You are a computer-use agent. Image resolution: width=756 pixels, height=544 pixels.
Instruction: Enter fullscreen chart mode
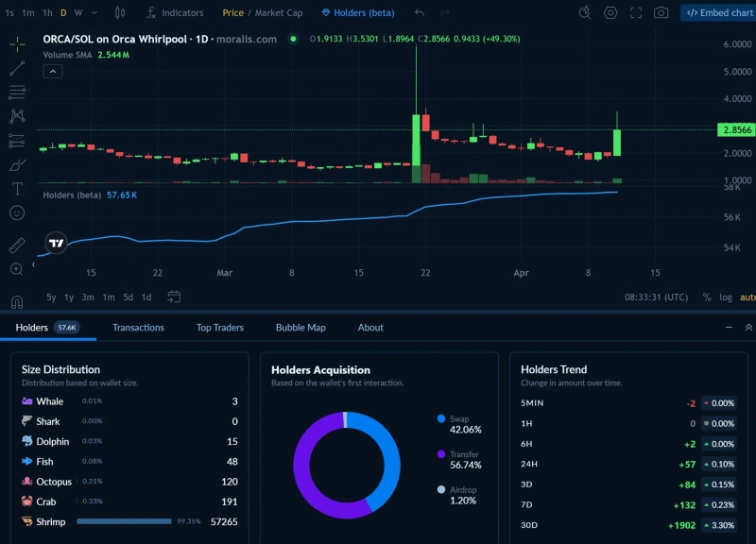pyautogui.click(x=636, y=13)
